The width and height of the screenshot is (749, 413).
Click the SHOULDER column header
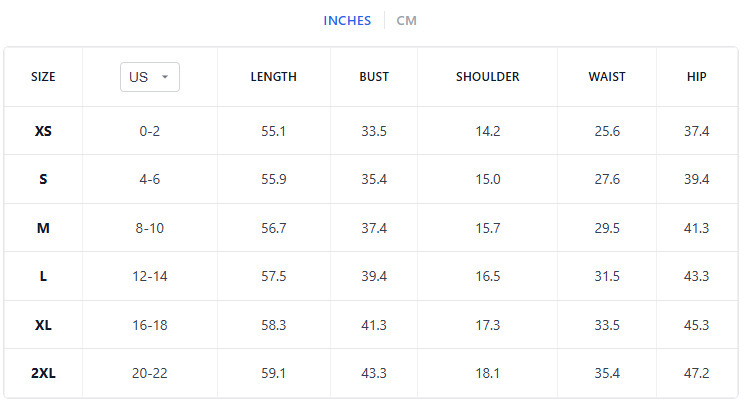[488, 77]
